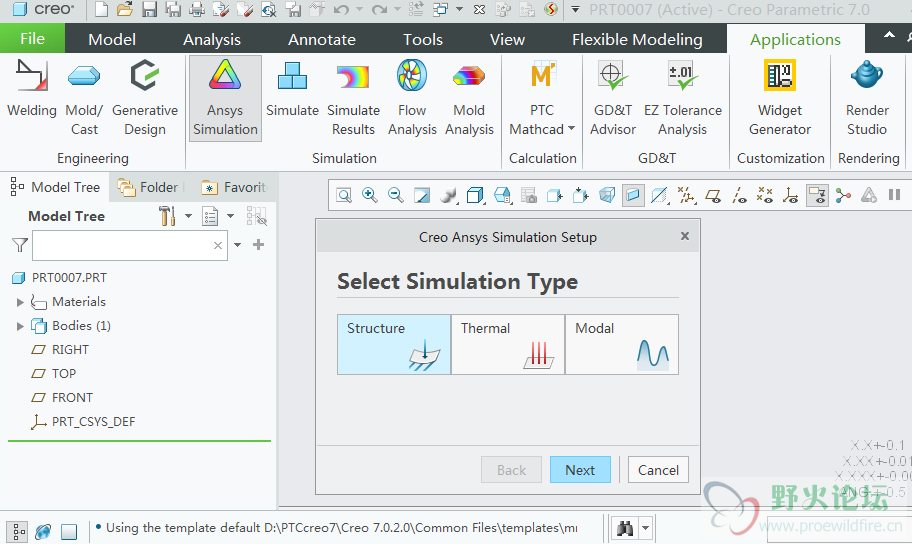This screenshot has height=544, width=912.
Task: Launch Render Studio
Action: pos(867,98)
